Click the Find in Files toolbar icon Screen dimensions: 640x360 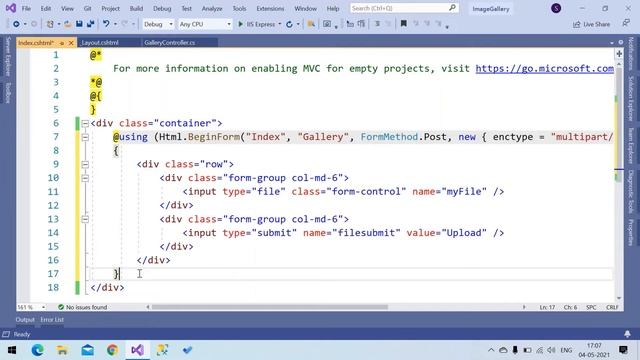311,24
